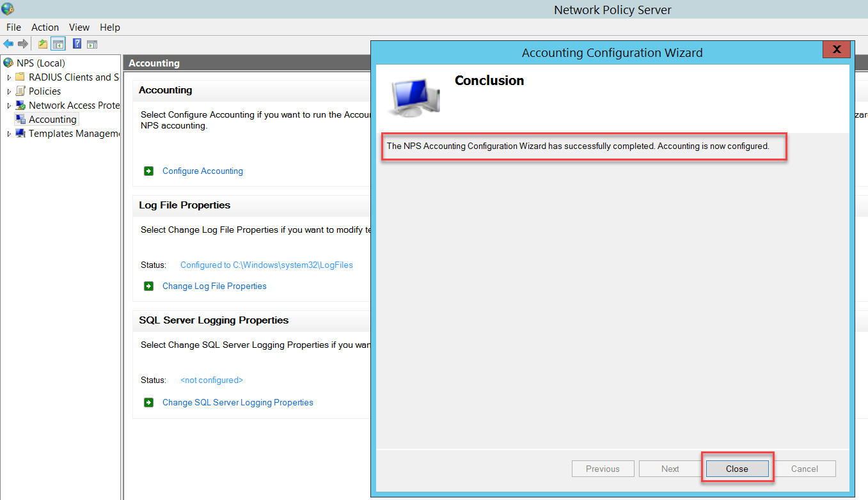Viewport: 868px width, 500px height.
Task: Click the "SQL Server Logging Properties" heading
Action: pyautogui.click(x=214, y=320)
